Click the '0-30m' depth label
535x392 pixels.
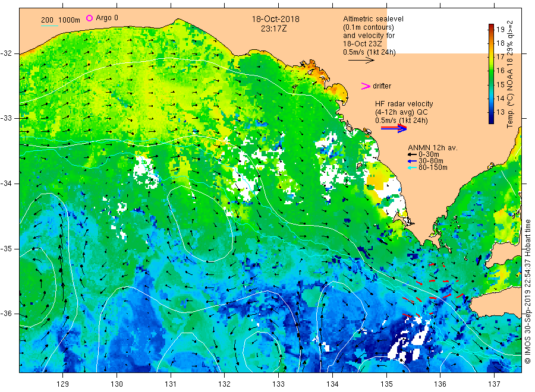(429, 154)
